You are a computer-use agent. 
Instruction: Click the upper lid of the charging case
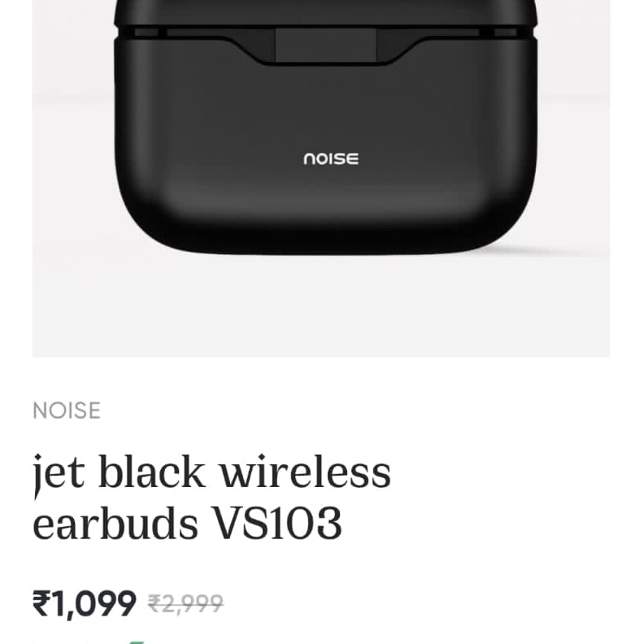(x=325, y=12)
